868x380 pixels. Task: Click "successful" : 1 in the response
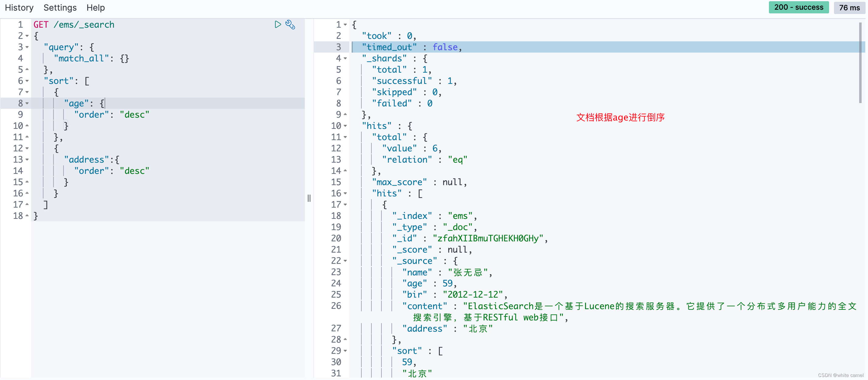[415, 81]
